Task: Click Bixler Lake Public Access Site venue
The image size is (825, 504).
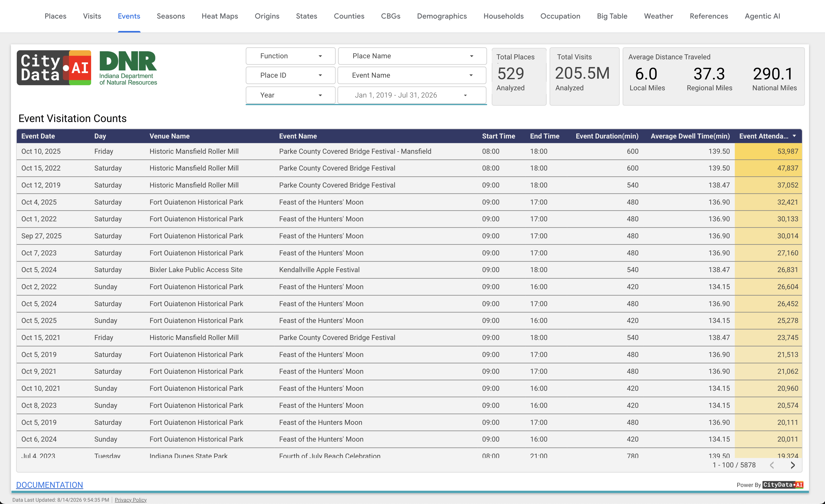Action: pos(196,270)
